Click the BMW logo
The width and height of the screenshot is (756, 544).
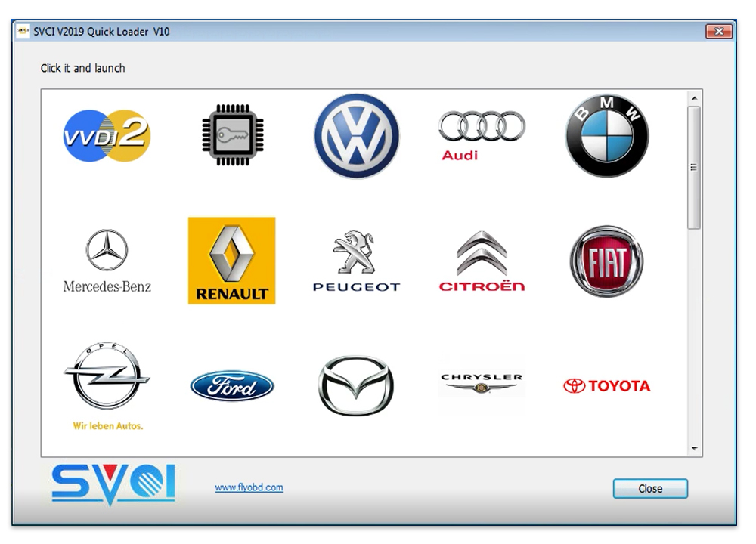coord(607,136)
